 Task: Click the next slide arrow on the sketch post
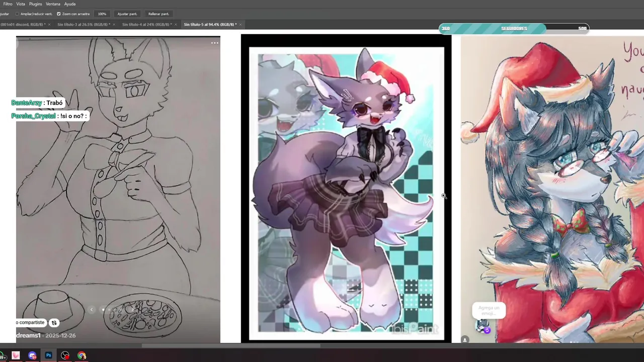[x=132, y=310]
